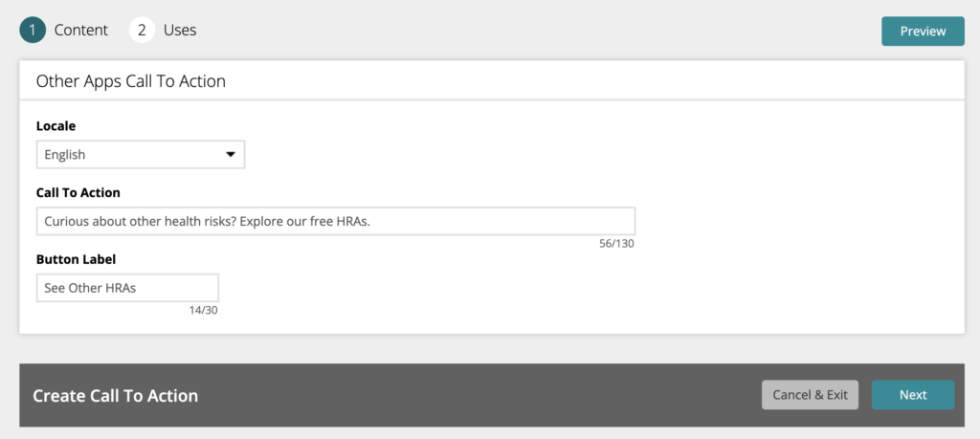This screenshot has width=980, height=439.
Task: Click the step 2 circle icon
Action: coord(142,30)
